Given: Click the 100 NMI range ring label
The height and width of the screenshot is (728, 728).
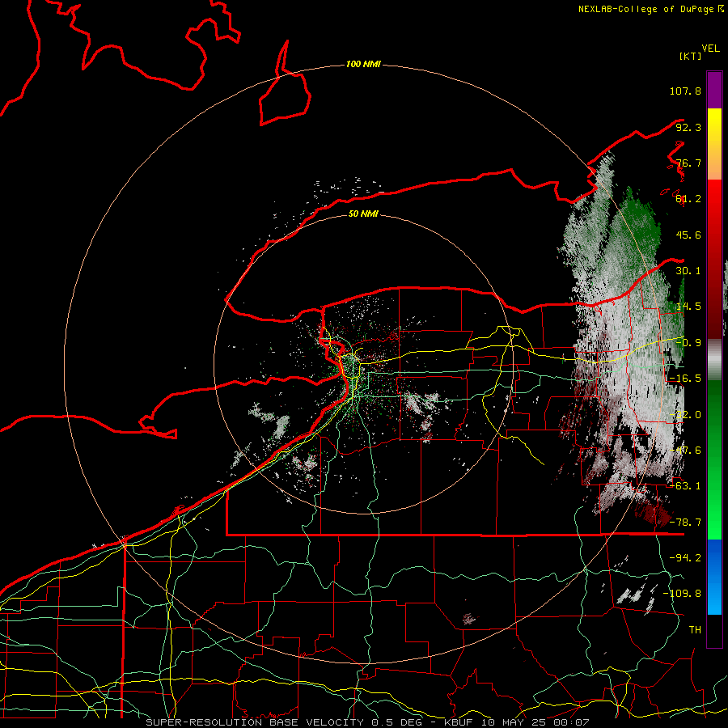Looking at the screenshot, I should (363, 64).
